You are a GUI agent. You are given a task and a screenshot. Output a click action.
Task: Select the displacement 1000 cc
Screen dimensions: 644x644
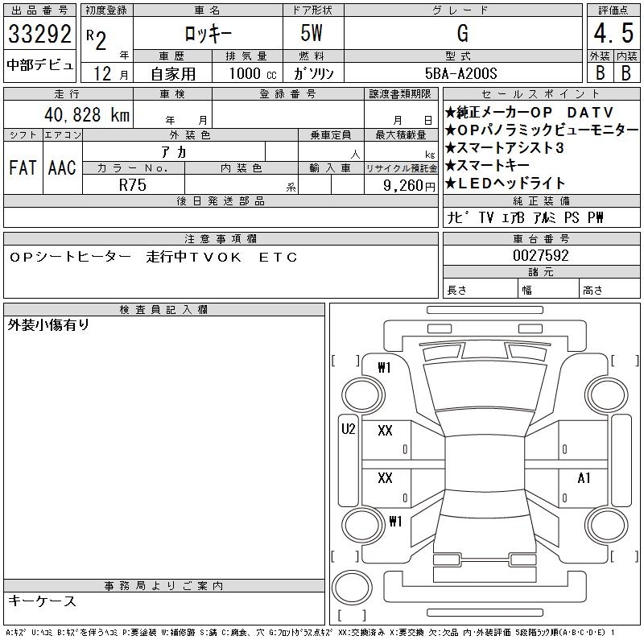tap(253, 74)
